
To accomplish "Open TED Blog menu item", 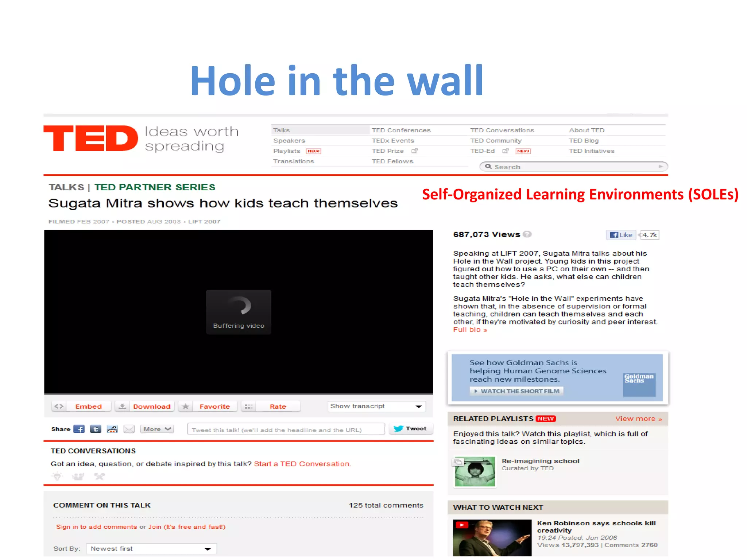I will coord(584,141).
